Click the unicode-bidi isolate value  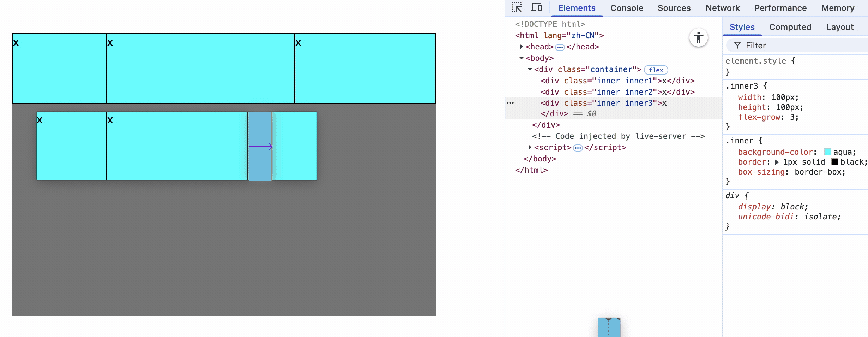tap(820, 217)
